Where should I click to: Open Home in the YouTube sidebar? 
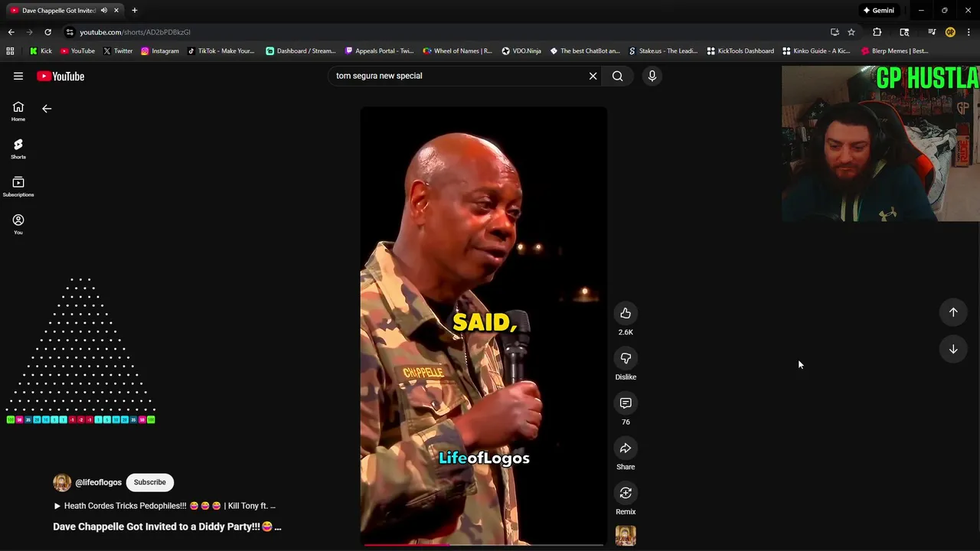18,112
